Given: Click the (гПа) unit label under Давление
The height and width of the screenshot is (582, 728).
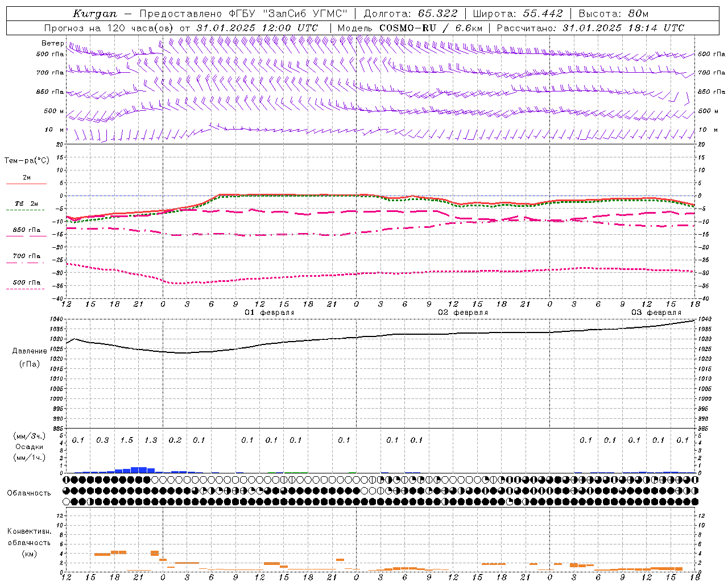Looking at the screenshot, I should (30, 364).
